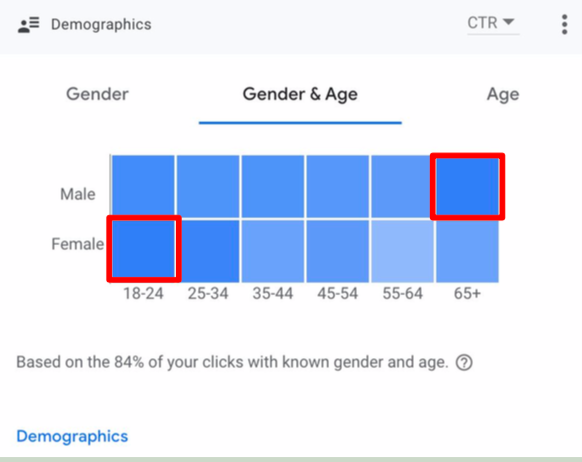
Task: Select the Female 18-24 heatmap cell
Action: (x=144, y=249)
